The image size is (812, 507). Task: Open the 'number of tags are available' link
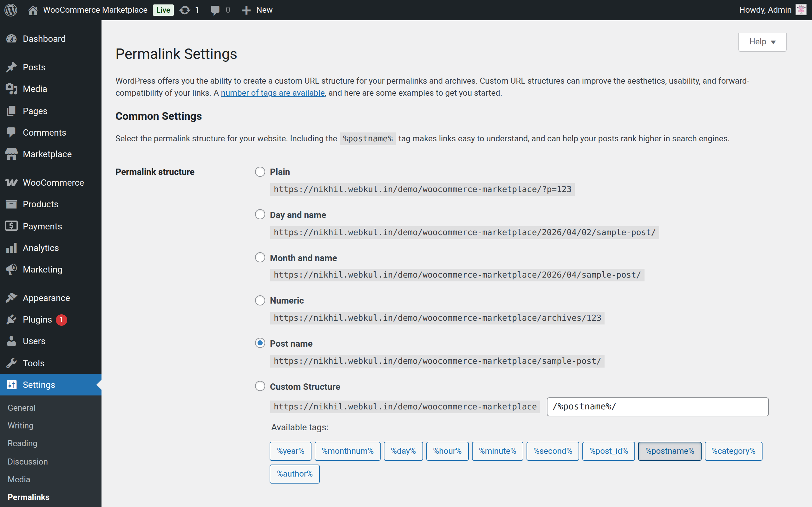tap(272, 93)
